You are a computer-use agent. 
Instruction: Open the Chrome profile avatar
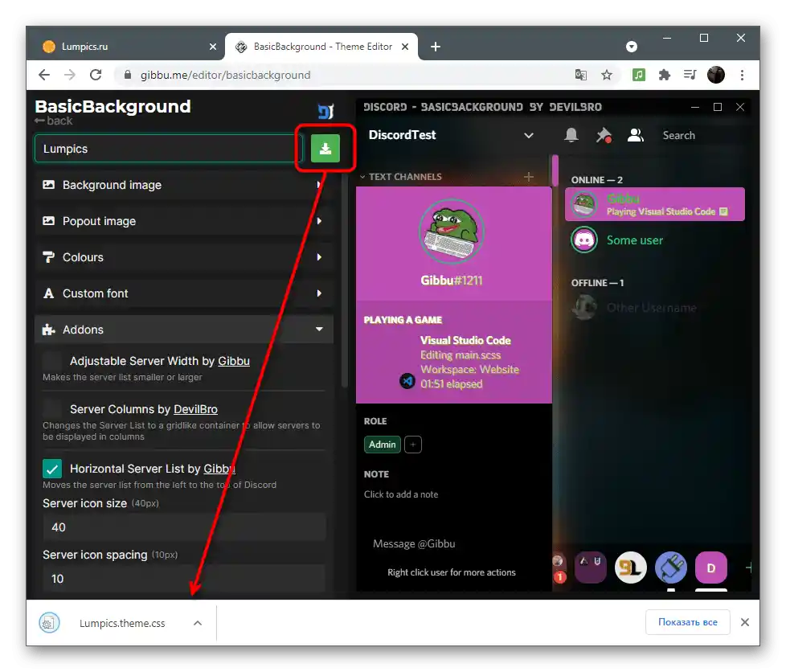[x=716, y=75]
